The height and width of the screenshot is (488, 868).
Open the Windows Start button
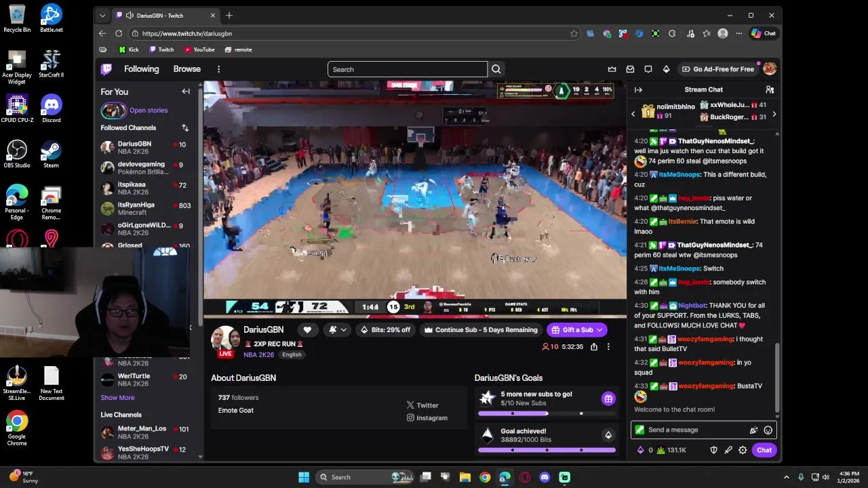[304, 477]
